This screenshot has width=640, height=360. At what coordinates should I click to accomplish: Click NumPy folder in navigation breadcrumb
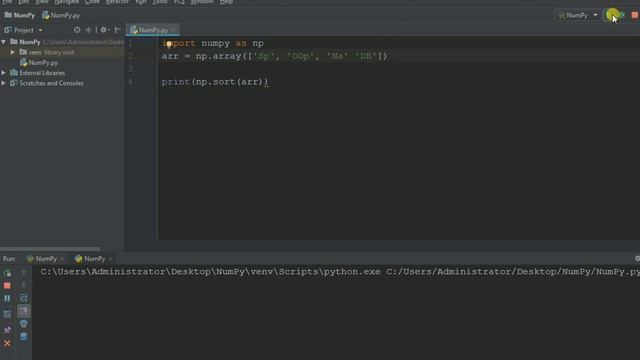(x=20, y=16)
